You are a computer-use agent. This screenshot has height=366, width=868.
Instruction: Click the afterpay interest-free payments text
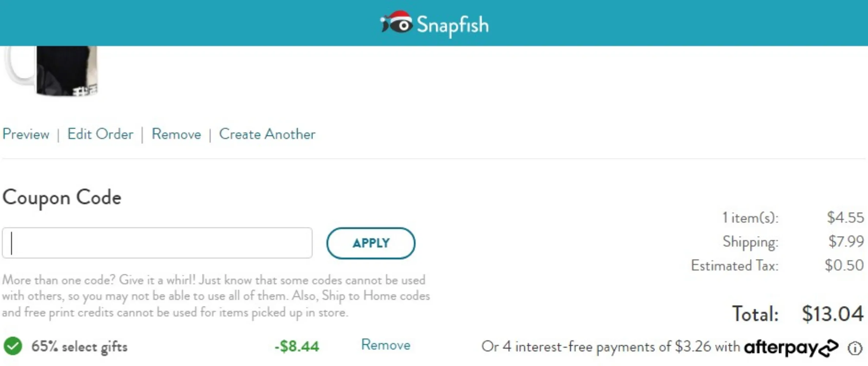pyautogui.click(x=610, y=347)
